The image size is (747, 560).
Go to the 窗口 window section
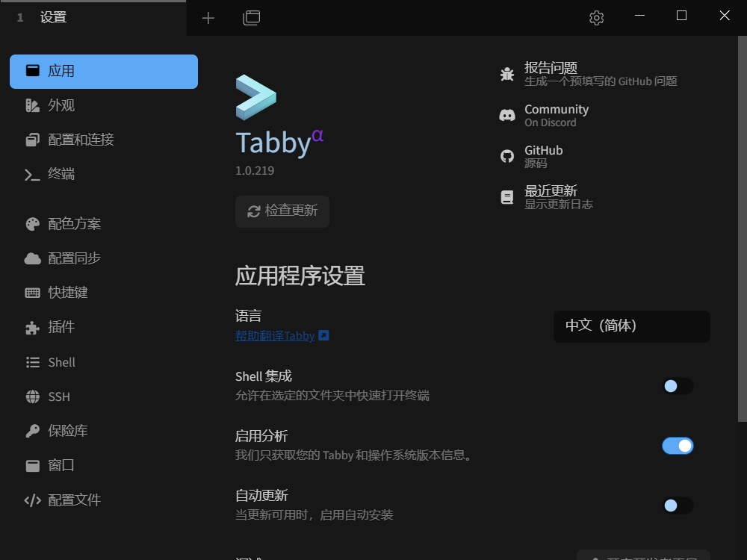(x=104, y=465)
